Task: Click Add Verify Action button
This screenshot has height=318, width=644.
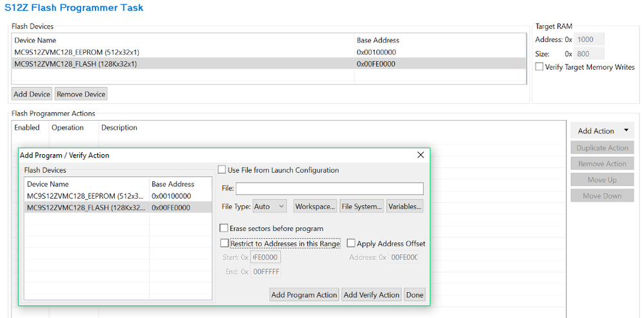Action: [371, 295]
